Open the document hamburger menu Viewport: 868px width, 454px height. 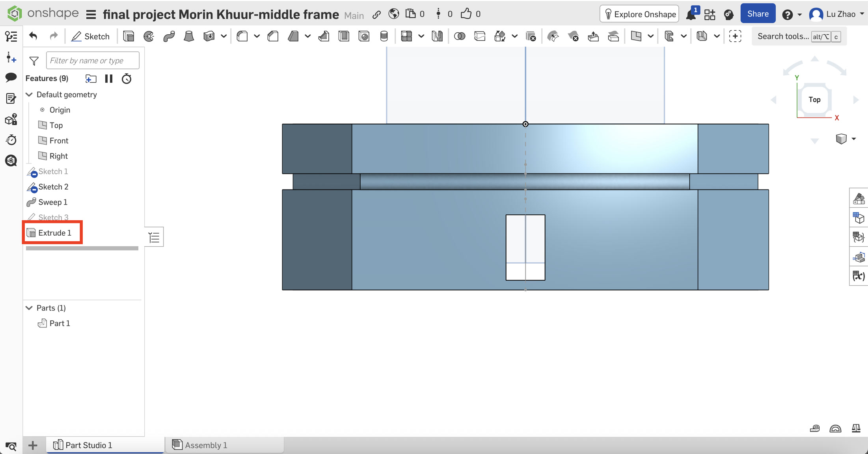[x=91, y=15]
